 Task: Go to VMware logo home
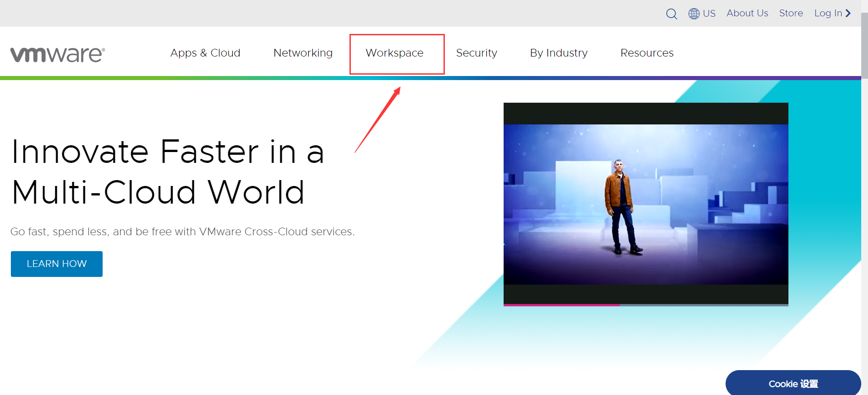tap(58, 54)
